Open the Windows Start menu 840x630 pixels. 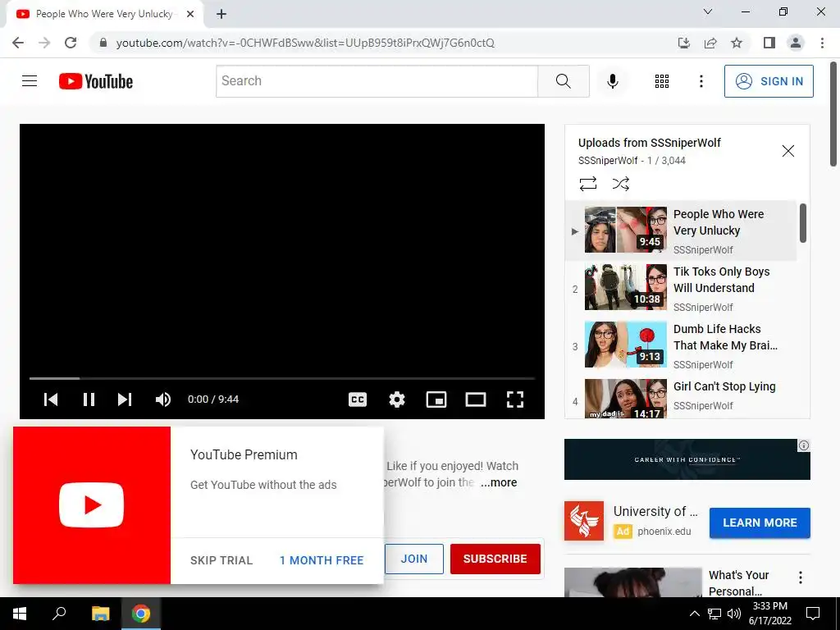tap(20, 614)
